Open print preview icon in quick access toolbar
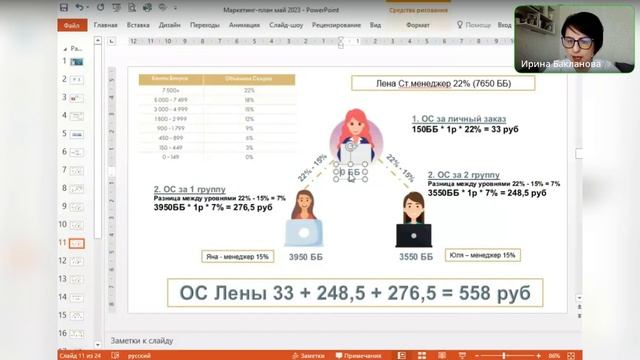Viewport: 640px width, 360px height. click(132, 7)
